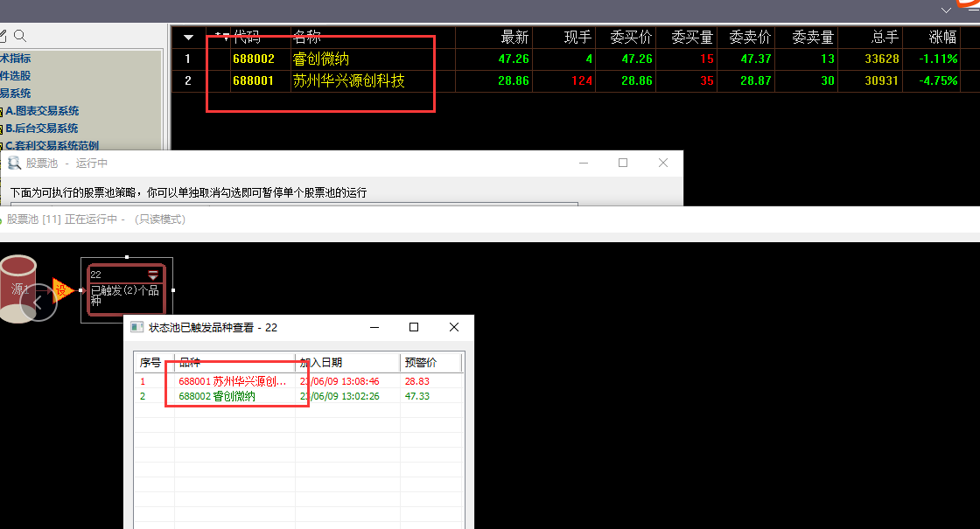
Task: Select stock code 688001 in quote table
Action: coord(253,80)
